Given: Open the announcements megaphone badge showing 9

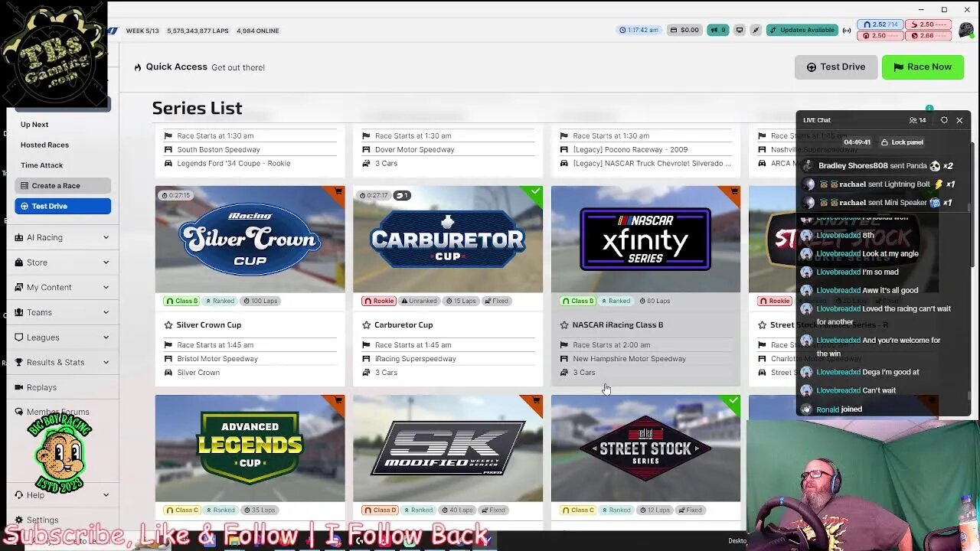Looking at the screenshot, I should coord(717,30).
